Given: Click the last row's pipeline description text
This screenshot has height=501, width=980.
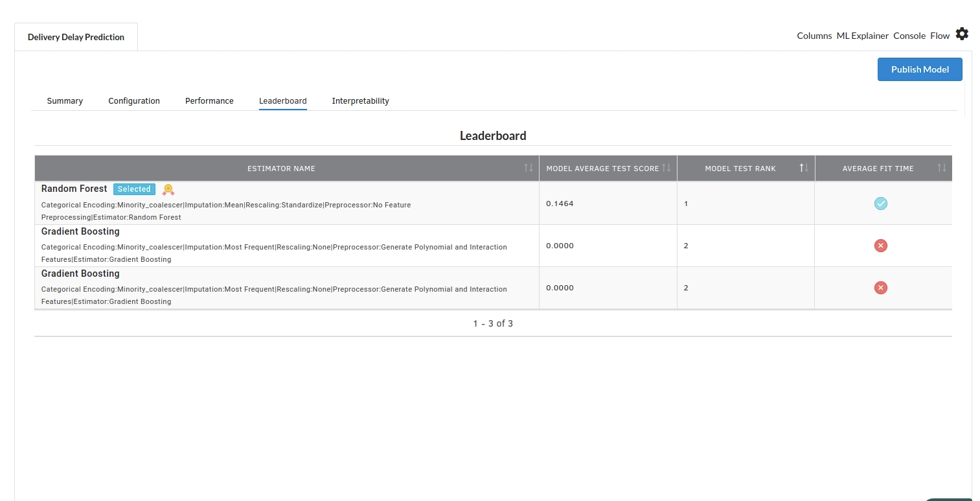Looking at the screenshot, I should (274, 296).
